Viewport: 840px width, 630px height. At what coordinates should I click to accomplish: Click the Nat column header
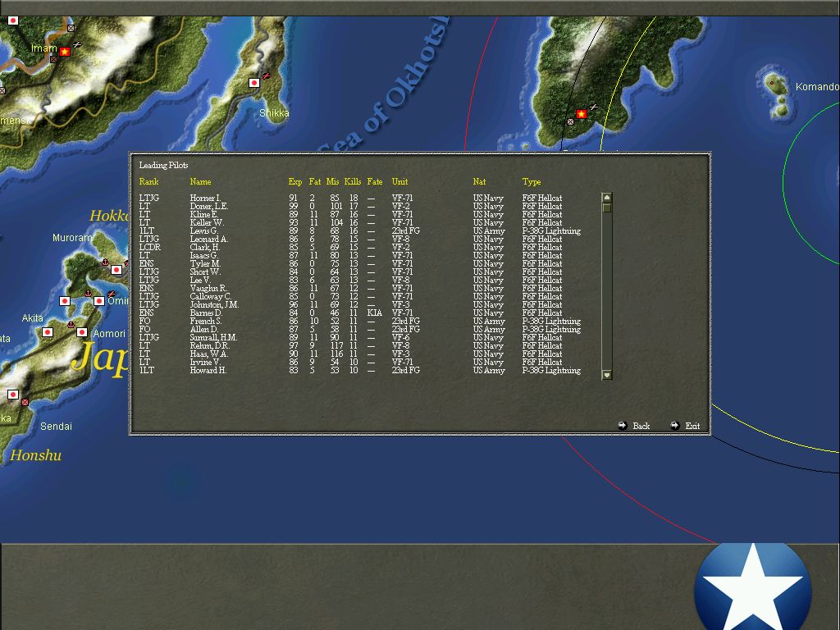click(479, 181)
